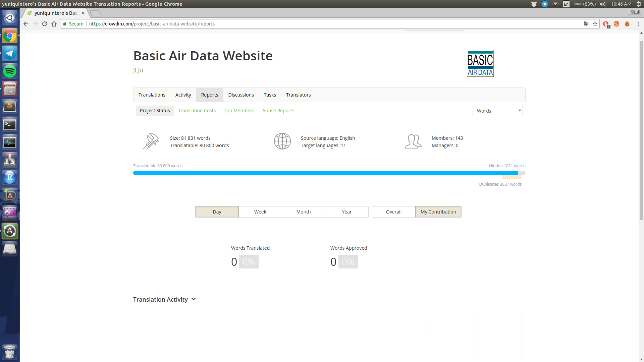Open the Top Members report
This screenshot has height=362, width=644.
(239, 111)
